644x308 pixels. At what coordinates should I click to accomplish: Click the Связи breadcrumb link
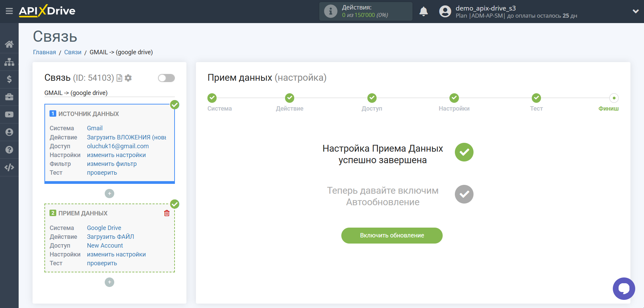(x=73, y=52)
